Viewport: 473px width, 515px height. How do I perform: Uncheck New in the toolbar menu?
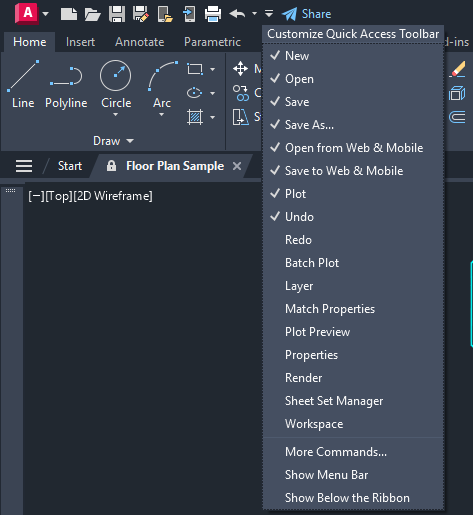coord(353,56)
